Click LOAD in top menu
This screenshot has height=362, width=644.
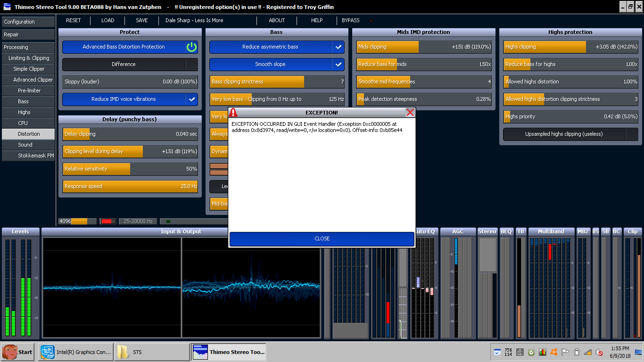tap(107, 20)
